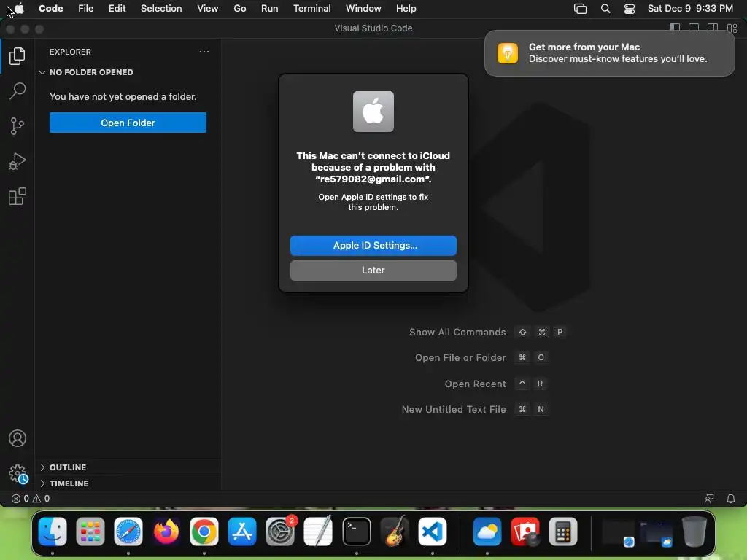747x560 pixels.
Task: Open Trash from the Dock
Action: [694, 532]
